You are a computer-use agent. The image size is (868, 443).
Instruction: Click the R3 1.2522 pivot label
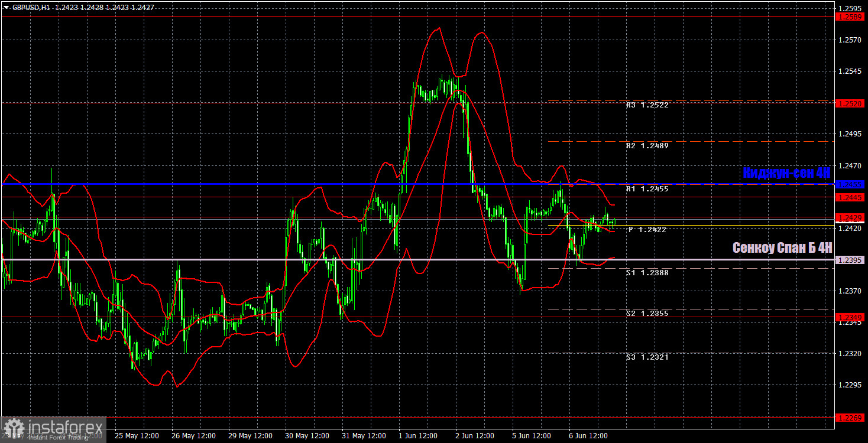647,105
